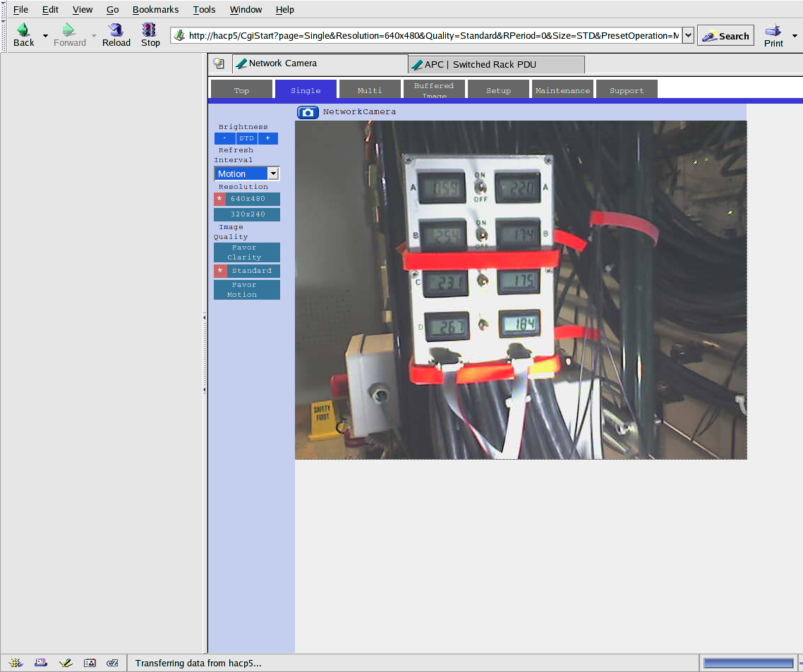Open the Setup tab
Image resolution: width=803 pixels, height=672 pixels.
498,90
